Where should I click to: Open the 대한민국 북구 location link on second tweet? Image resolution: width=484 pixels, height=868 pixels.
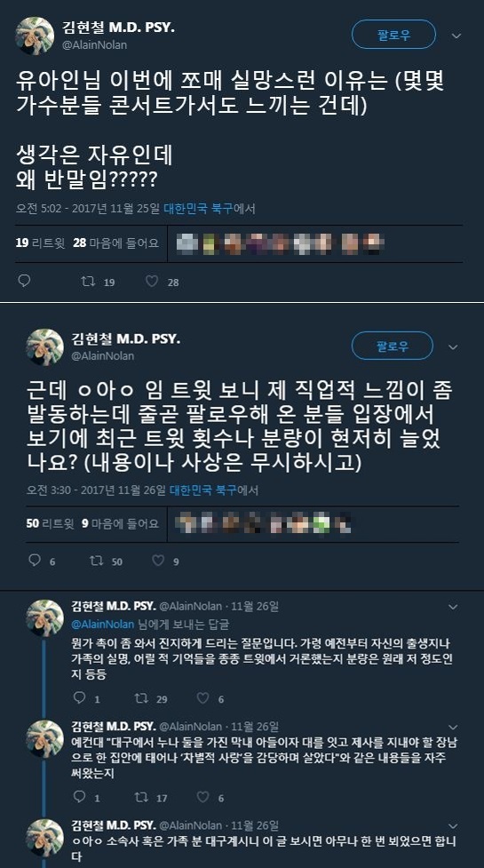pos(203,490)
